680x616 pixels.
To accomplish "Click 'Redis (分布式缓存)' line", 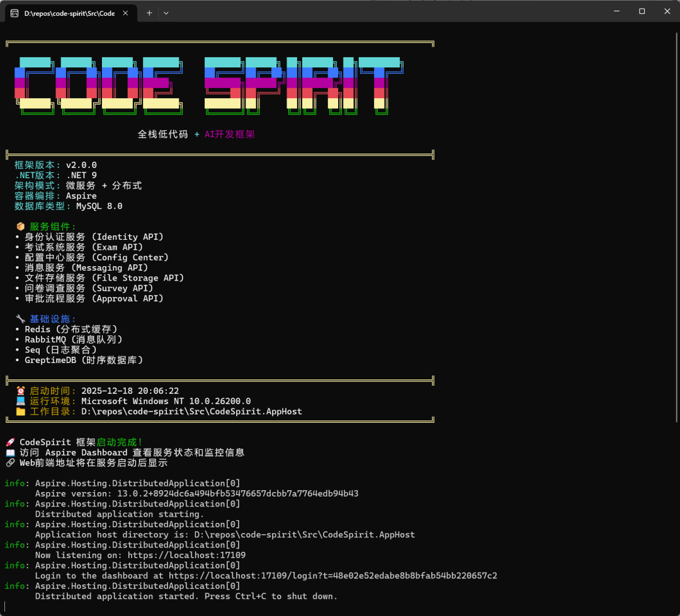I will (x=71, y=330).
